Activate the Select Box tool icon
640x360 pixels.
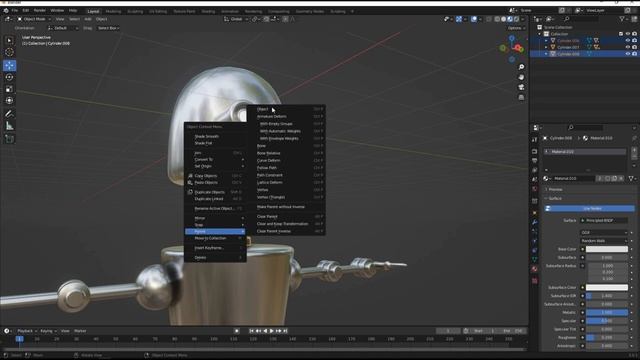click(x=9, y=40)
